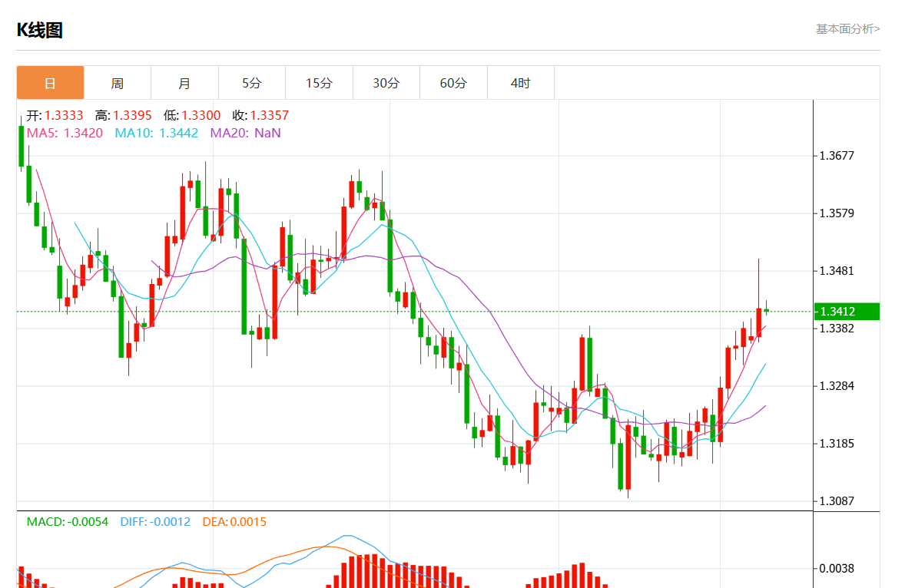
Task: Switch to the 周 weekly tab
Action: (118, 83)
